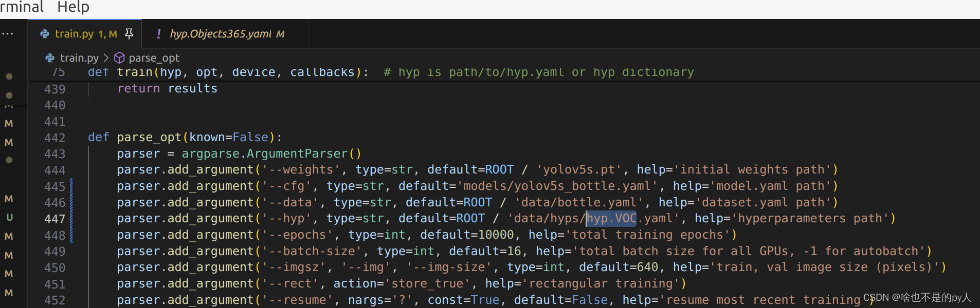Image resolution: width=980 pixels, height=308 pixels.
Task: Click the 'initial weights path' help string
Action: point(752,170)
